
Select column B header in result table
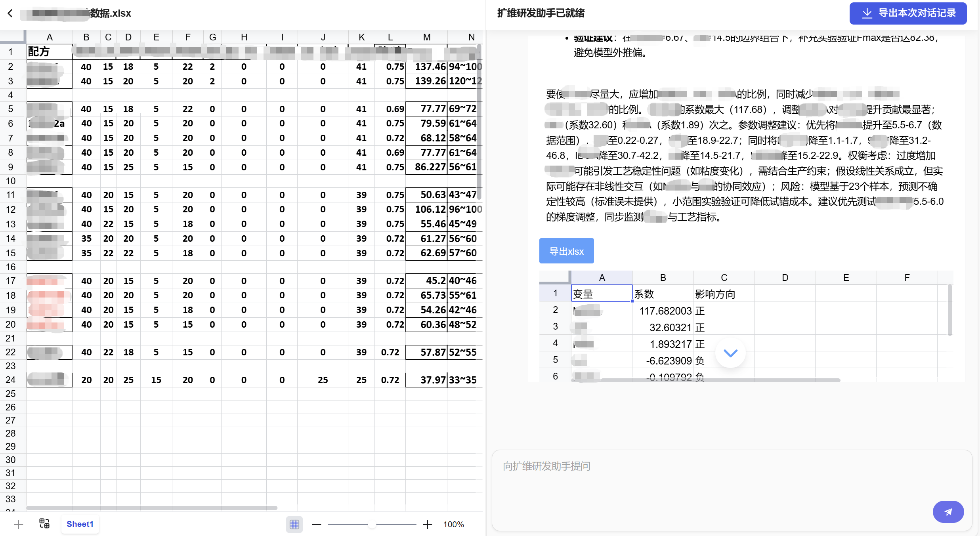[x=663, y=278]
